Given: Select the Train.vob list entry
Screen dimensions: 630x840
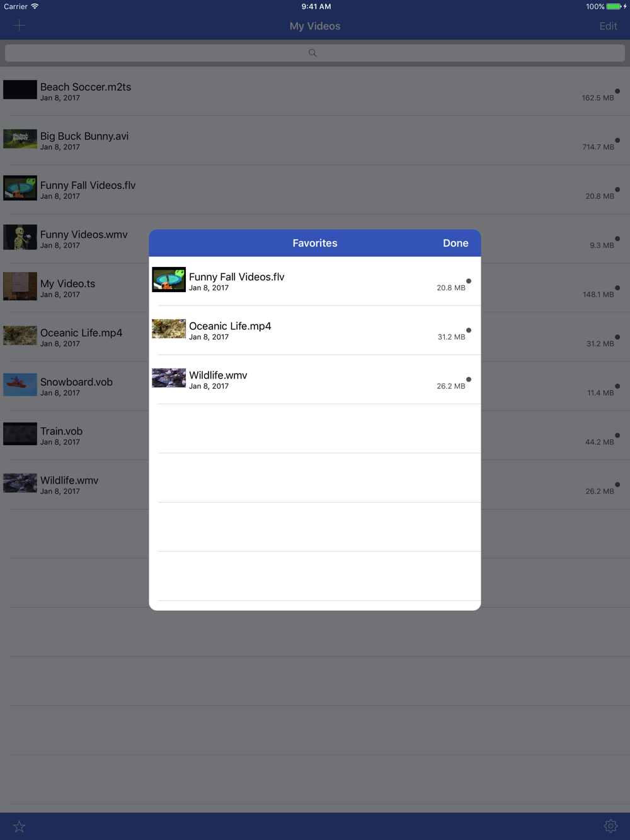Looking at the screenshot, I should 74,435.
